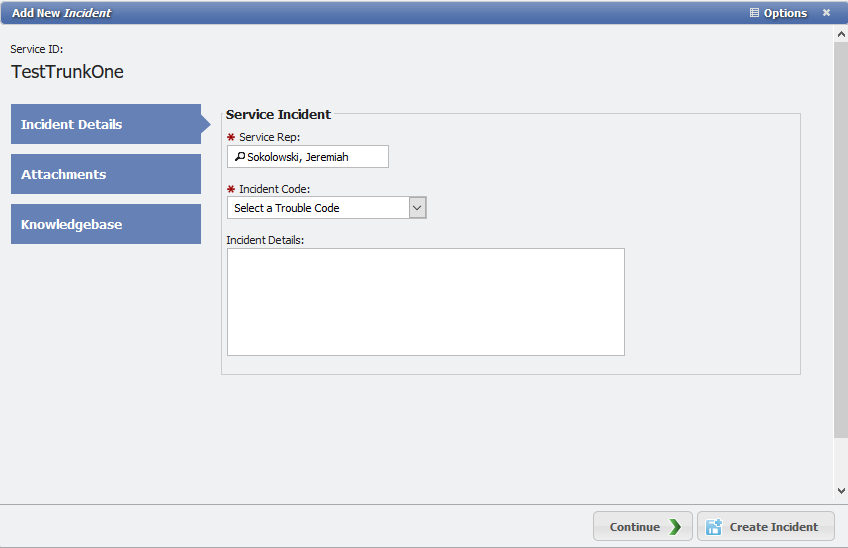Close the Add New Incident dialog
Viewport: 848px width, 548px height.
click(826, 13)
